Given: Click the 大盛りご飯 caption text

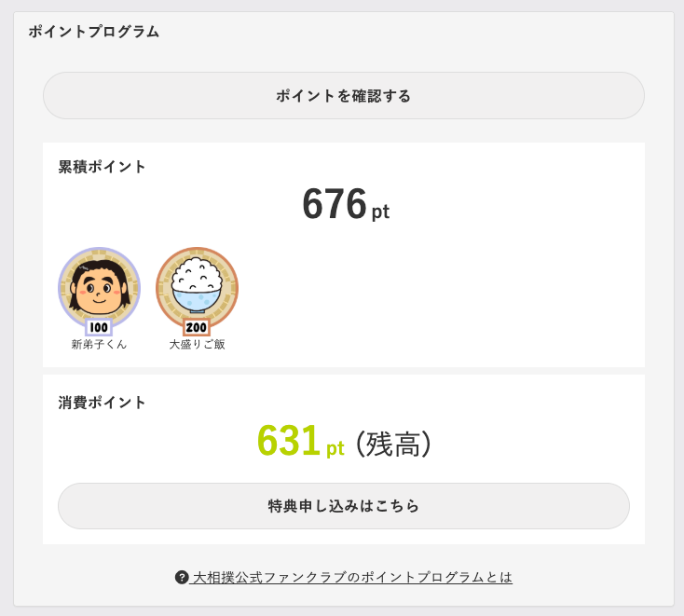Looking at the screenshot, I should [x=198, y=345].
